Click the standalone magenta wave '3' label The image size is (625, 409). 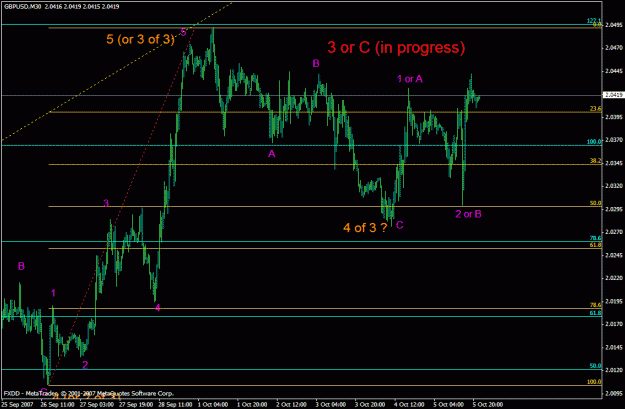[106, 203]
